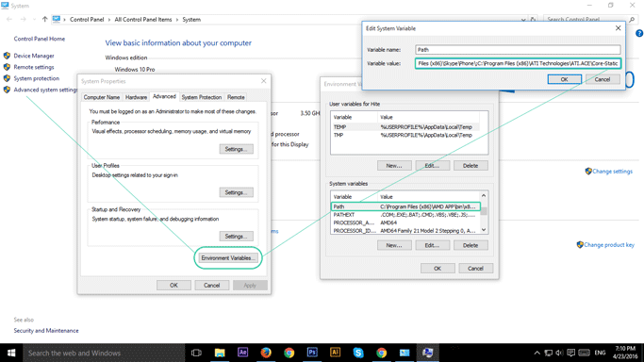The width and height of the screenshot is (644, 362).
Task: Go up one level in Control Panel
Action: pos(44,19)
